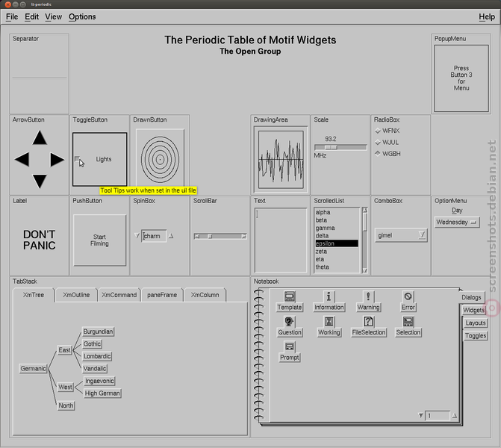Select gamma in the ScrolledList

(337, 228)
